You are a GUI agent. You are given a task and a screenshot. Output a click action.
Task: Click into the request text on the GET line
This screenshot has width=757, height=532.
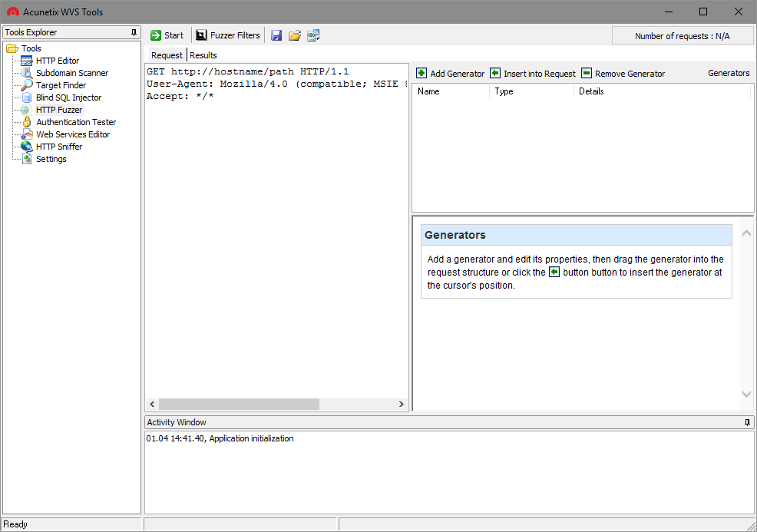click(247, 71)
